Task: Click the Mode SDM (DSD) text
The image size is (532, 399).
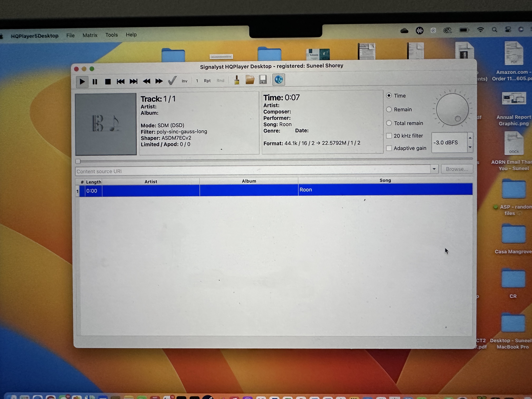Action: 162,125
